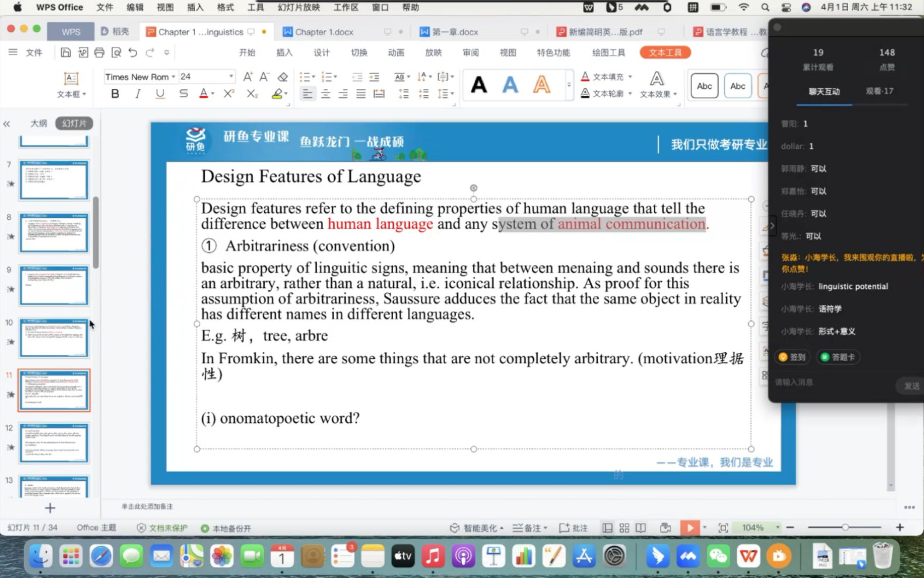924x578 pixels.
Task: Redo the last undone action
Action: pos(150,53)
